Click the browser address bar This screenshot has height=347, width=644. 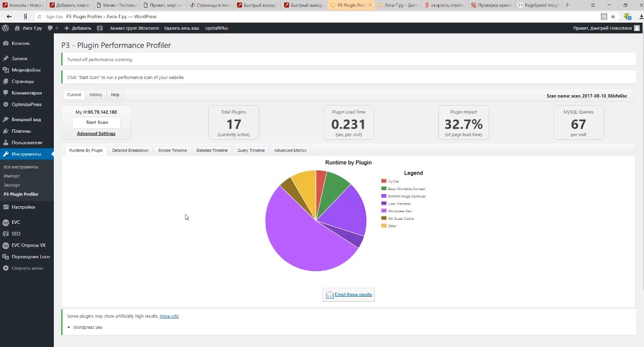tap(322, 17)
